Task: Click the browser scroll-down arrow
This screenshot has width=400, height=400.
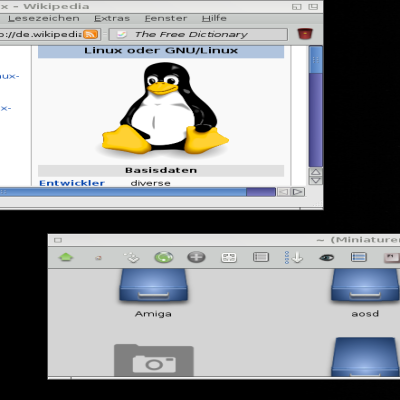Action: coord(316,181)
